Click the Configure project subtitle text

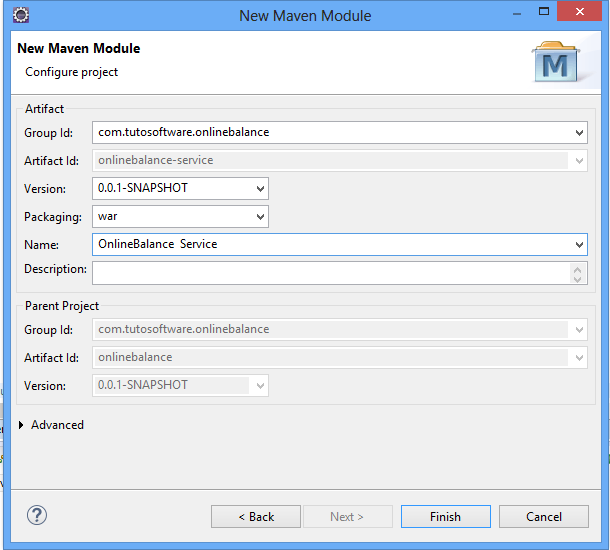pos(72,72)
